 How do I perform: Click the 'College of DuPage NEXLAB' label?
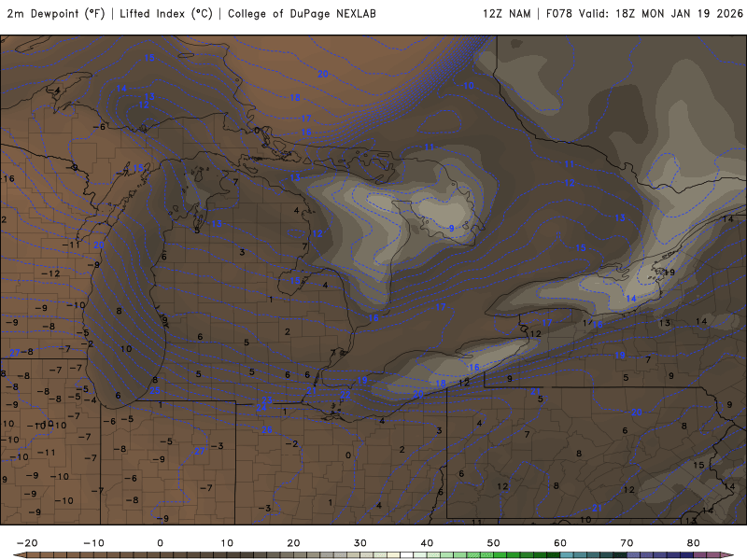[302, 14]
